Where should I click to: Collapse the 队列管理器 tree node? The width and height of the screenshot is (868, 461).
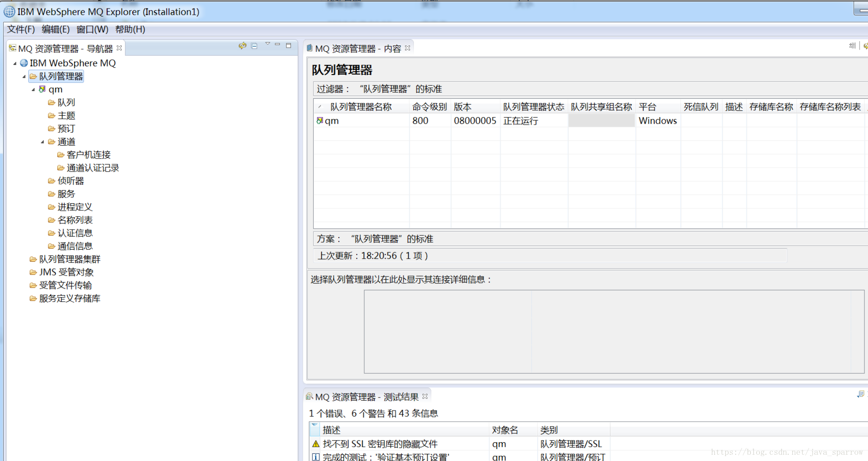[24, 77]
